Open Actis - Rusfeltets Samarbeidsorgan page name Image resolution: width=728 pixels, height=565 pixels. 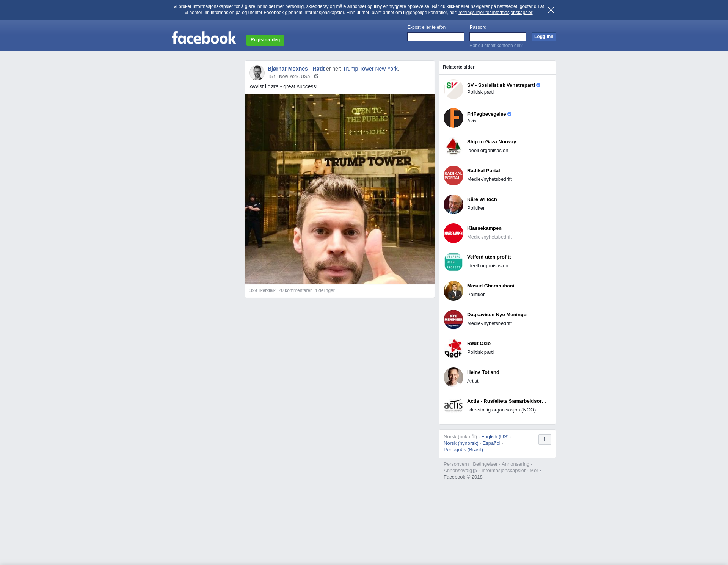point(507,401)
